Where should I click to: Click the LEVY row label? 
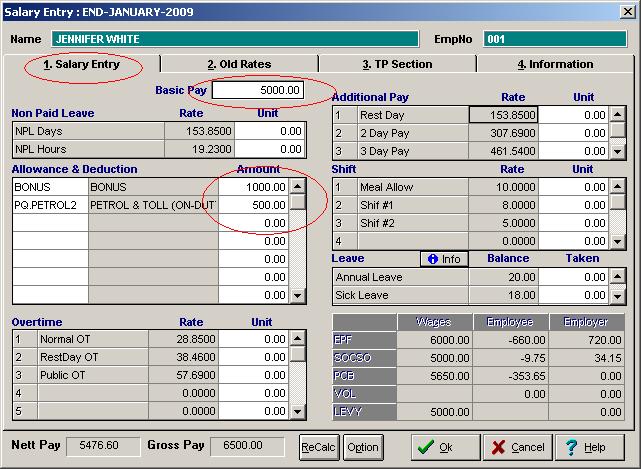tap(364, 412)
